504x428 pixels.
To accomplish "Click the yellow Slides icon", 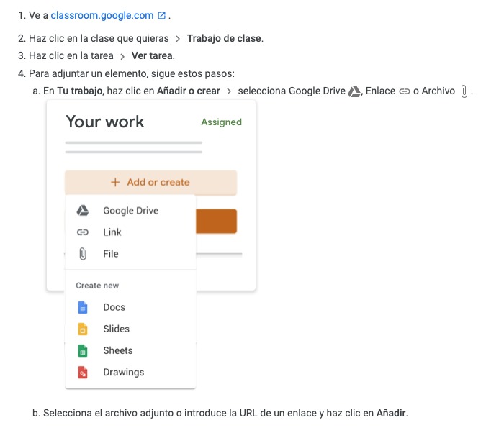I will [x=83, y=329].
